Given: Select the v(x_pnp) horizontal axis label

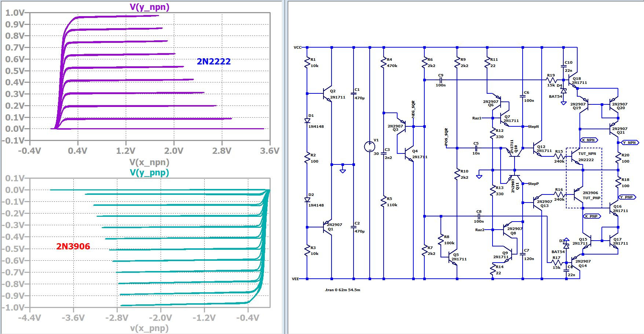Looking at the screenshot, I should point(149,328).
